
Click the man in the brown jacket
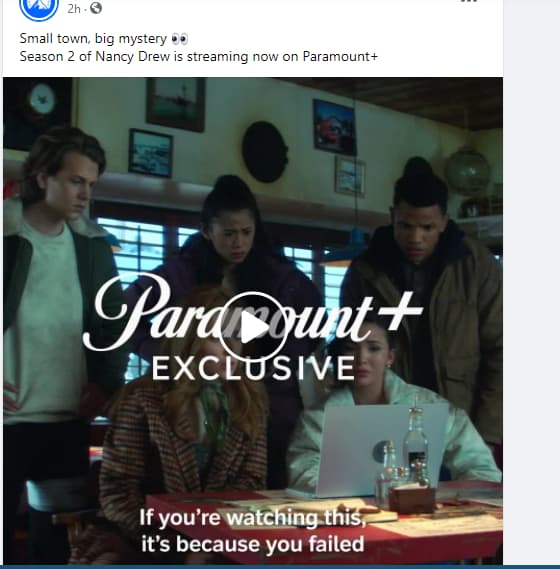[428, 298]
